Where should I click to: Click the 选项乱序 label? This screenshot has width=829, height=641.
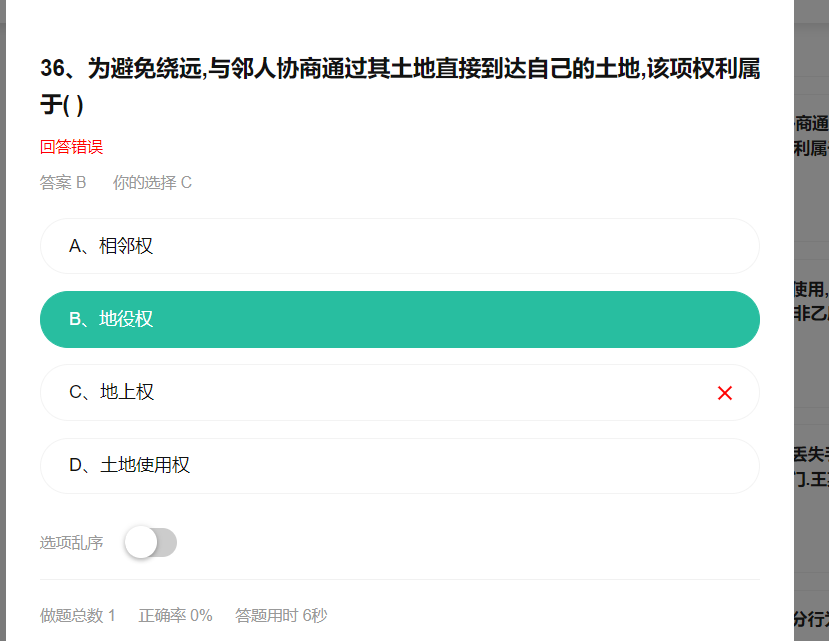(71, 543)
